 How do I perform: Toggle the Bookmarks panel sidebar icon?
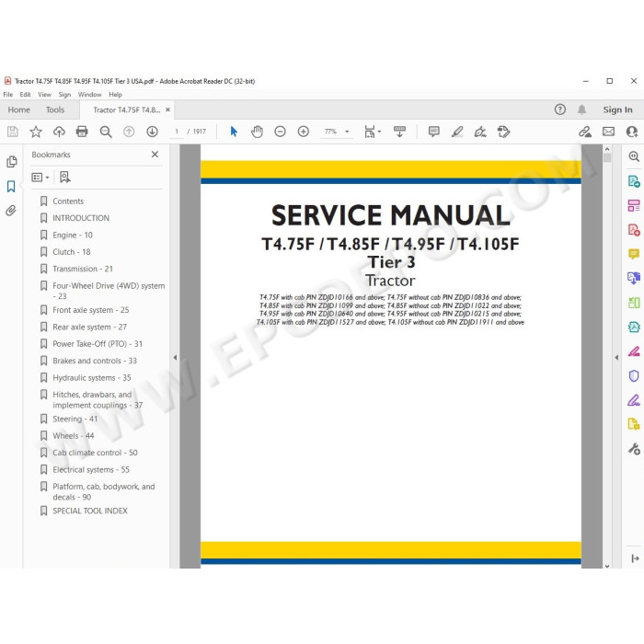11,186
